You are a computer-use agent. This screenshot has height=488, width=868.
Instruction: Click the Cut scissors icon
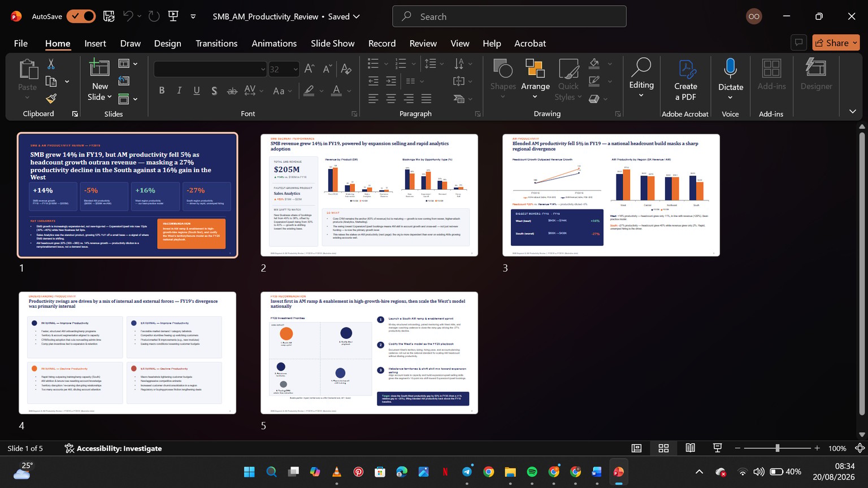point(51,64)
